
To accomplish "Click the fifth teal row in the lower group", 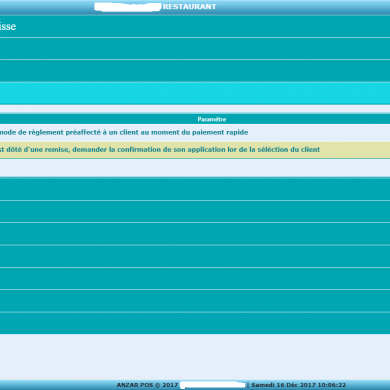I will pos(195,279).
